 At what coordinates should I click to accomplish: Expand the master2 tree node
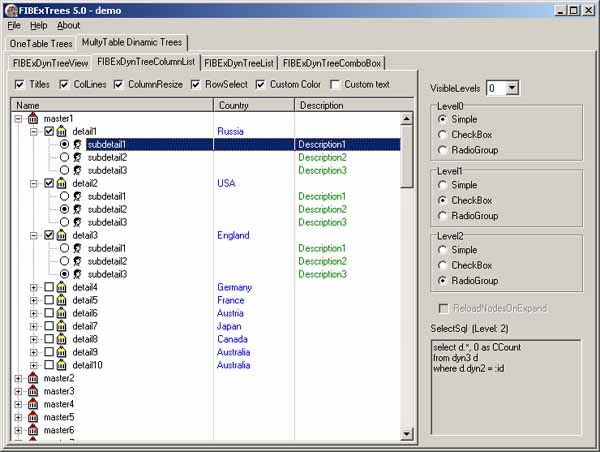coord(18,379)
